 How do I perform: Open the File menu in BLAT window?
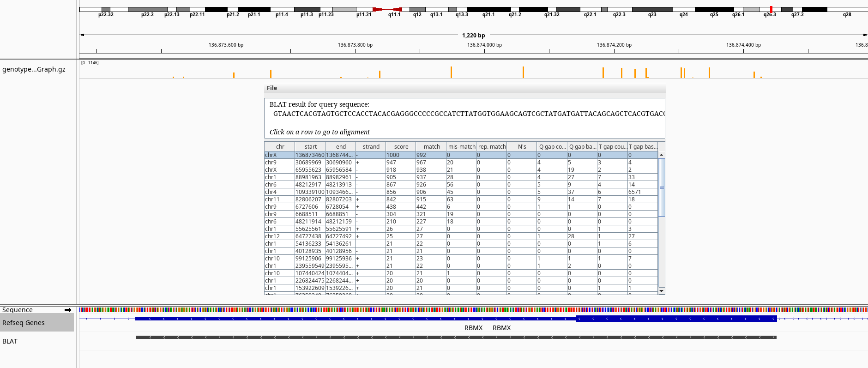pyautogui.click(x=272, y=88)
